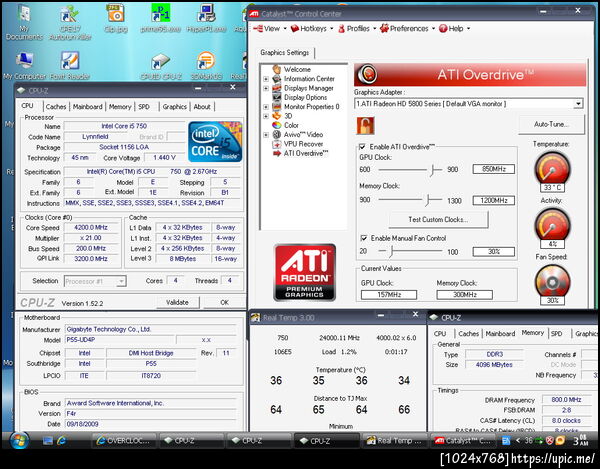Launch CPE17 Autorun Killer desktop shortcut
Viewport: 600px width, 469px height.
coord(70,22)
